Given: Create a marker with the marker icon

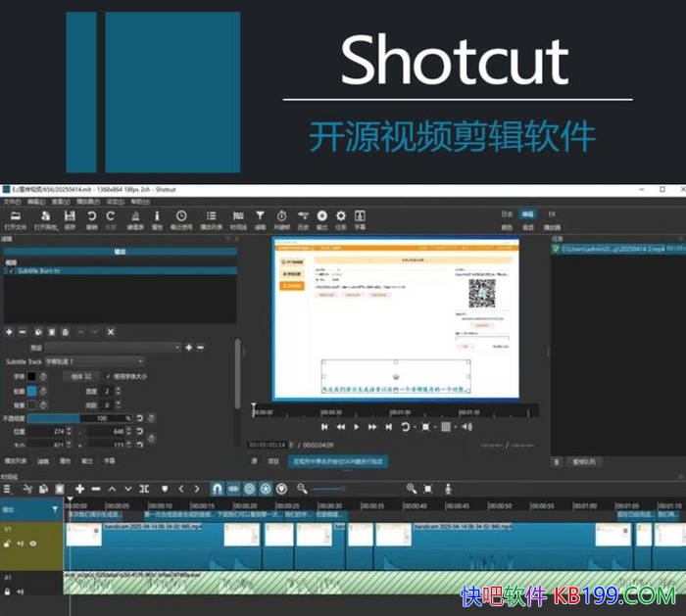Looking at the screenshot, I should [165, 489].
